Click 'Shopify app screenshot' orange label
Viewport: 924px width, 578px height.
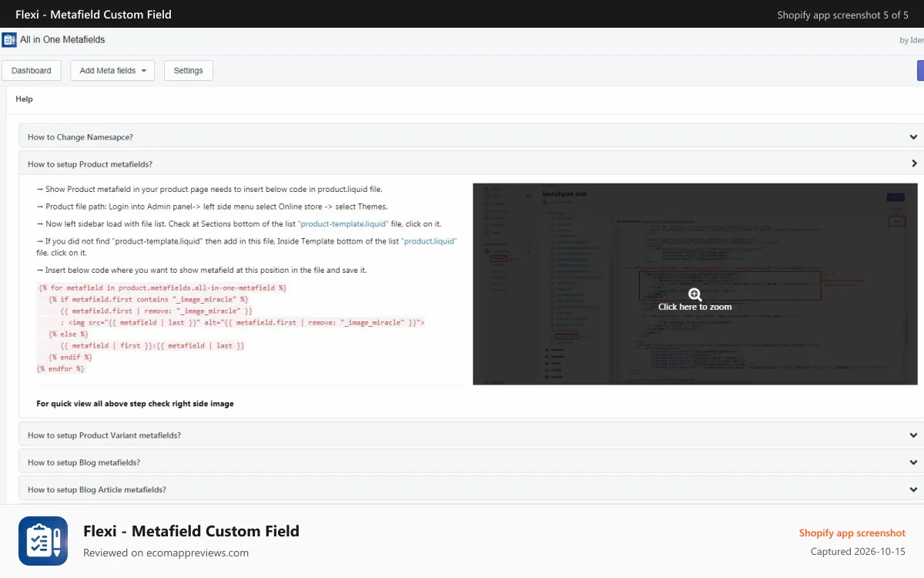click(x=852, y=533)
